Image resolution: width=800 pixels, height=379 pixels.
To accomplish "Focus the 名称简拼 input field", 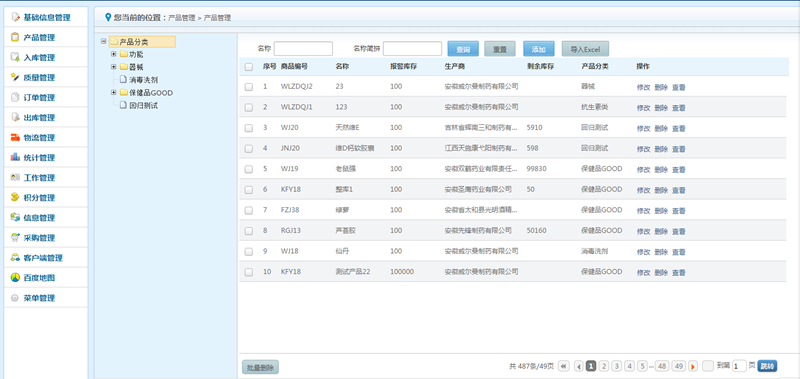I will click(x=412, y=48).
